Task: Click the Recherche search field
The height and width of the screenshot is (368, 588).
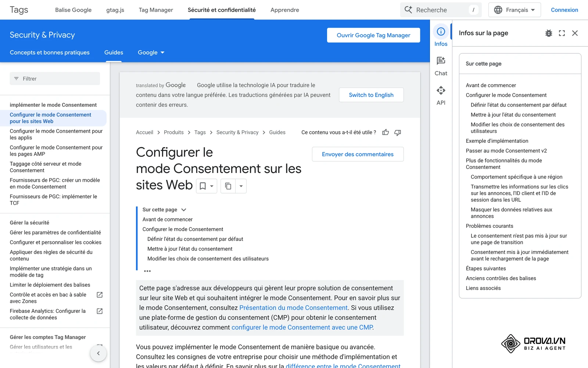Action: [x=440, y=10]
